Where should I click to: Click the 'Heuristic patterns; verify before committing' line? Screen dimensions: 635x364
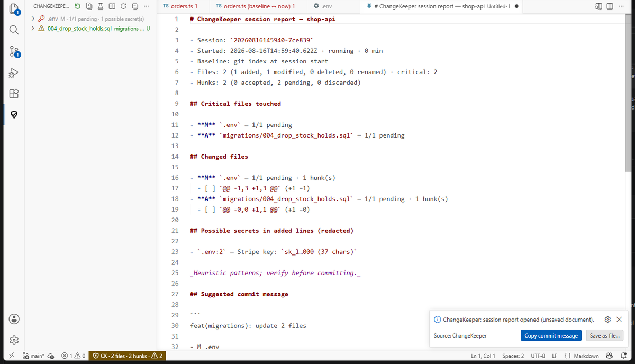(x=275, y=273)
